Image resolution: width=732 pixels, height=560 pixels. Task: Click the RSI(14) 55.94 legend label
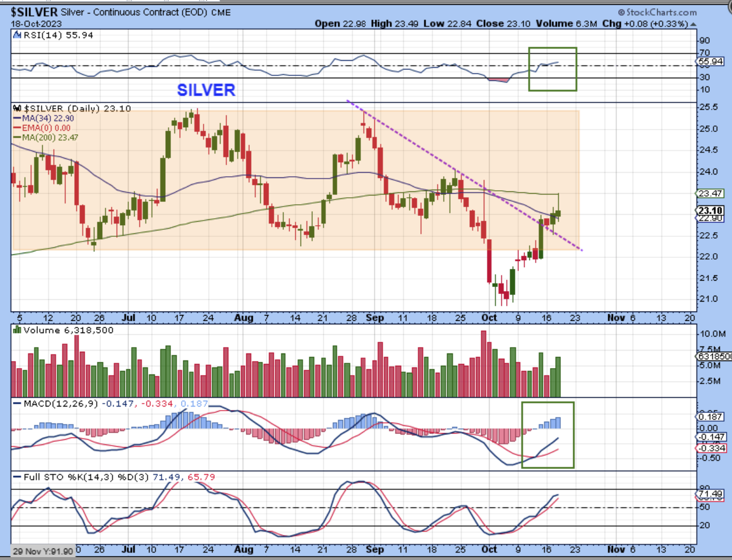point(57,35)
